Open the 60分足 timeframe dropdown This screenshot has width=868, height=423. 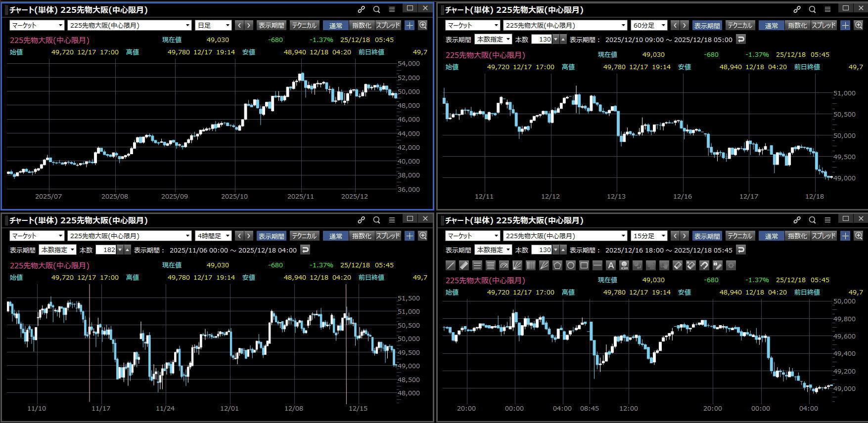tap(649, 25)
